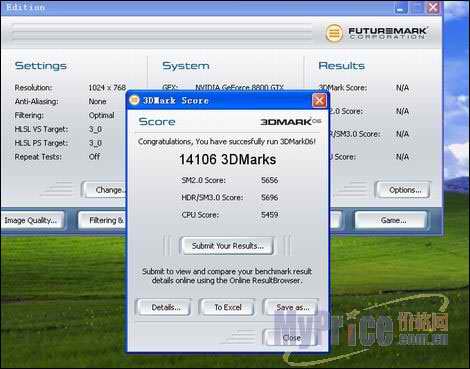Click the System heading
Viewport: 470px width, 369px height.
pos(186,66)
